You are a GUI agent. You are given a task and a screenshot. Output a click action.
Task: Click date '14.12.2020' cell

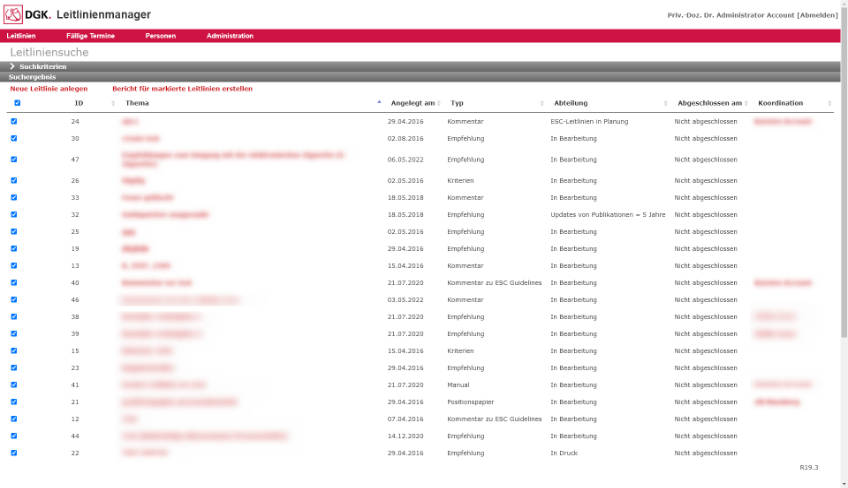pyautogui.click(x=406, y=436)
